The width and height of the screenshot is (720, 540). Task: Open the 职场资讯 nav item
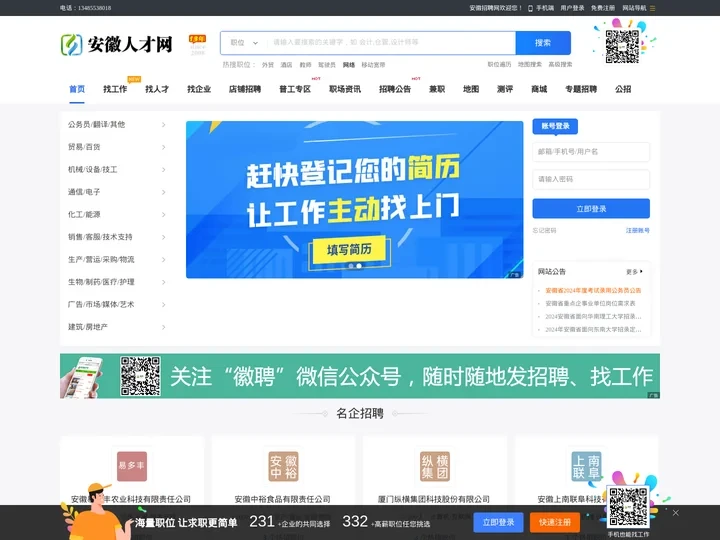pos(345,89)
